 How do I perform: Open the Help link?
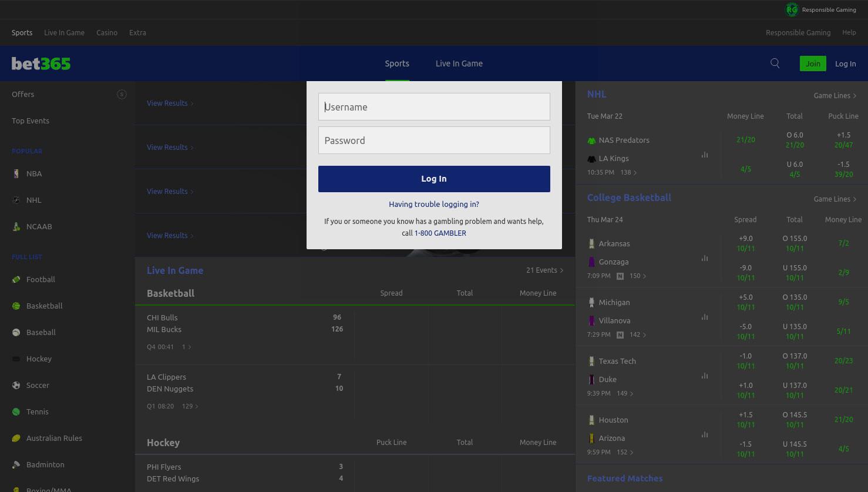tap(849, 32)
